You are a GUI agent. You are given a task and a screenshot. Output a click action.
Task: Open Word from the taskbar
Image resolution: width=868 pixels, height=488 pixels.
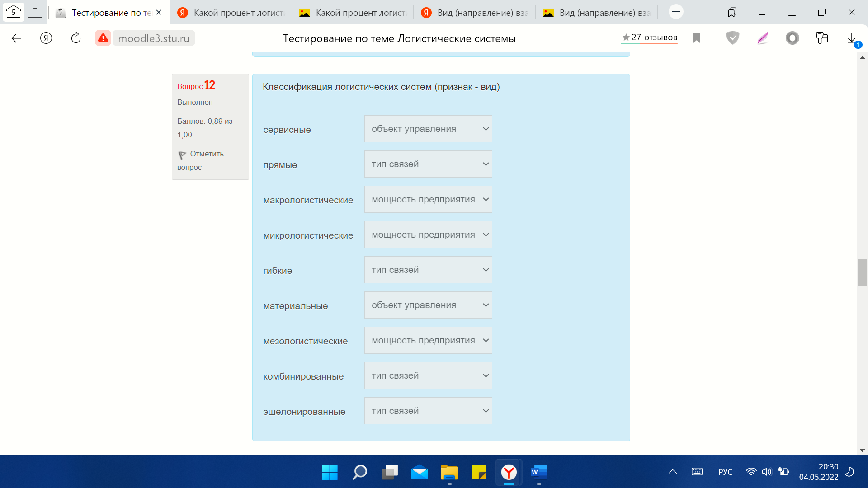click(538, 473)
